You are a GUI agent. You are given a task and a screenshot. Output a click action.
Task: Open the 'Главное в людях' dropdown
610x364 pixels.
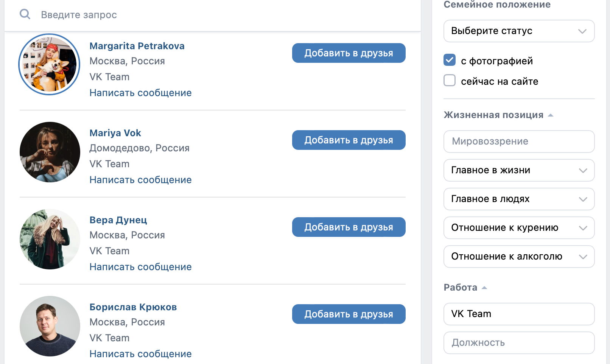pos(519,199)
